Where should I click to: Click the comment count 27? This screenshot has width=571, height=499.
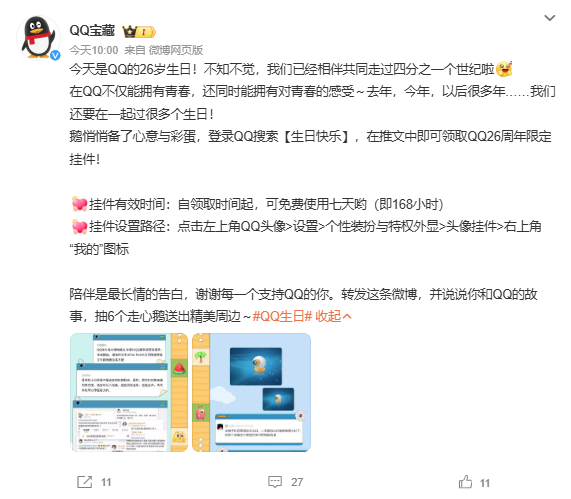click(297, 482)
